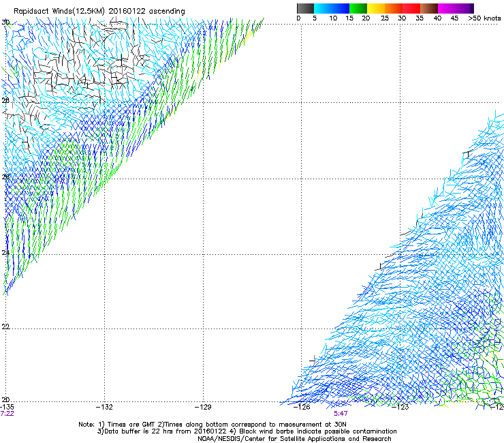Click the dark purple 45-50 knots swatch
The width and height of the screenshot is (504, 443).
pos(464,8)
